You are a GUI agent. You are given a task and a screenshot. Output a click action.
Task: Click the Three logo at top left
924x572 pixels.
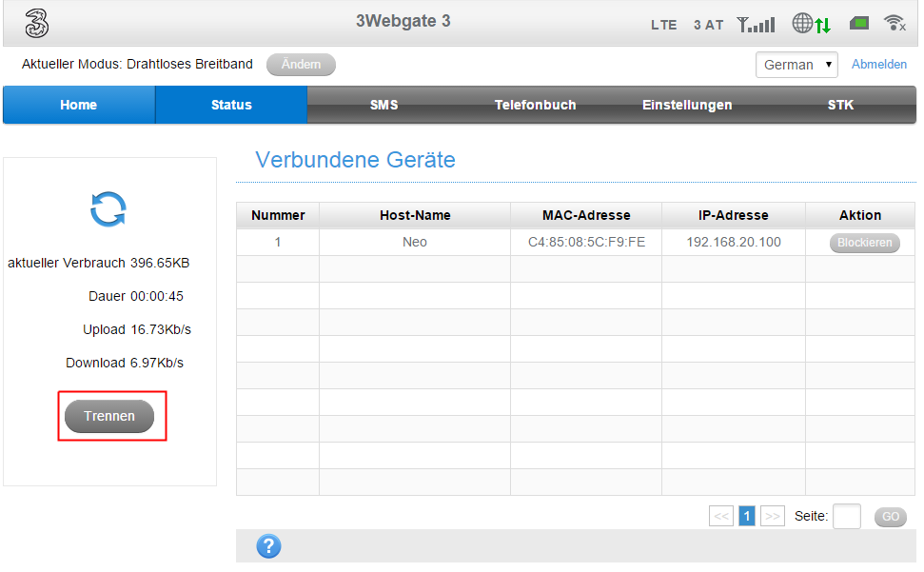(36, 23)
